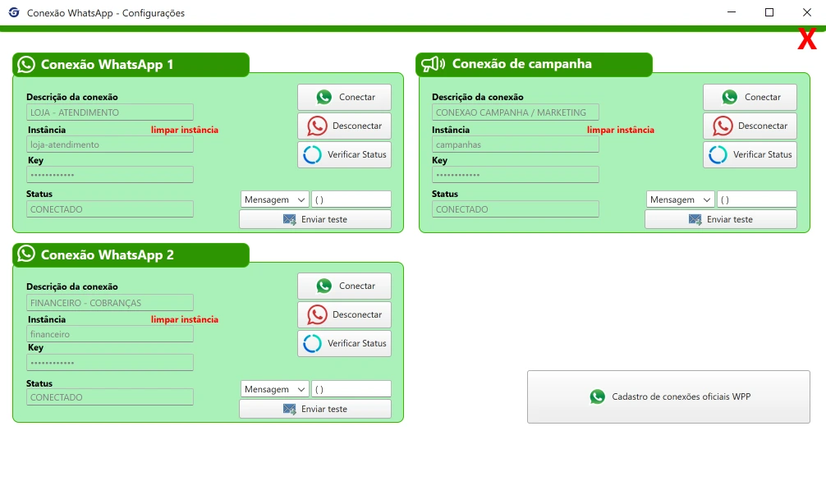Screen dimensions: 826x504
Task: Click Desconectar in Conexão WhatsApp 1
Action: click(x=345, y=126)
